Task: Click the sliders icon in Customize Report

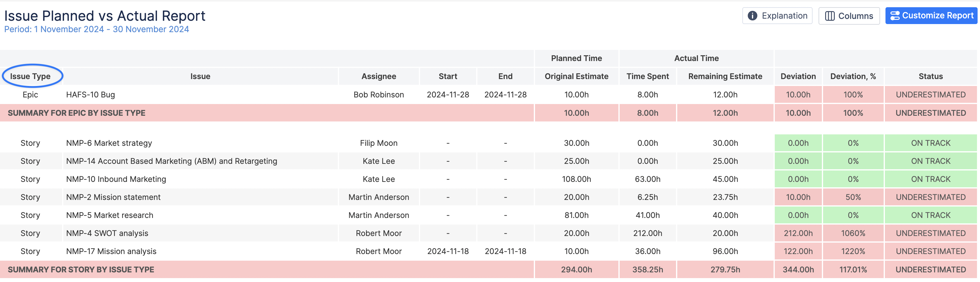Action: pos(895,16)
